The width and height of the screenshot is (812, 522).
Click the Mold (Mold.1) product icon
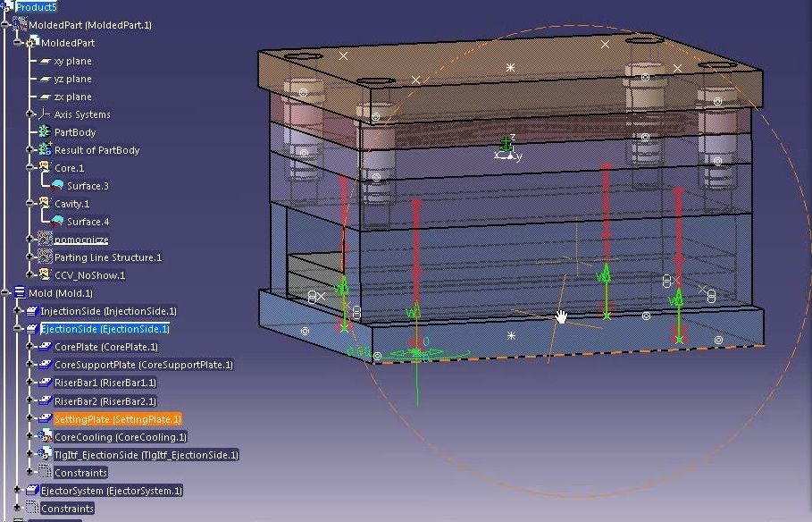coord(20,293)
